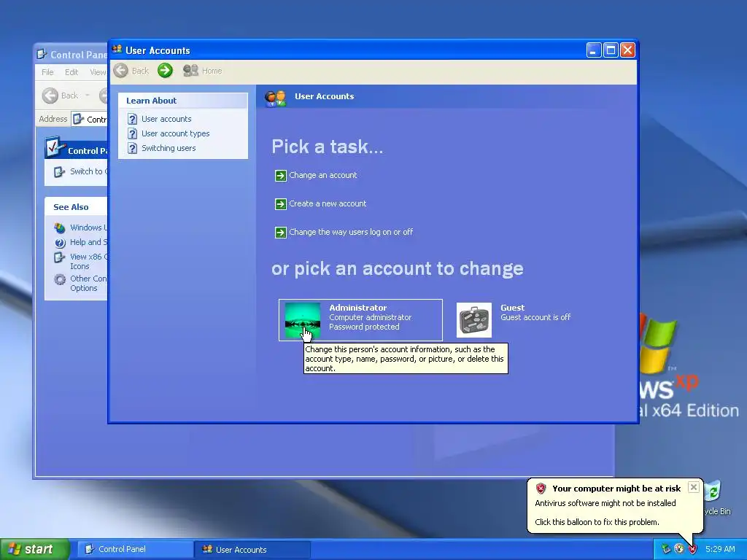The width and height of the screenshot is (747, 560).
Task: Click the Control Panel checkmark header icon
Action: 55,147
